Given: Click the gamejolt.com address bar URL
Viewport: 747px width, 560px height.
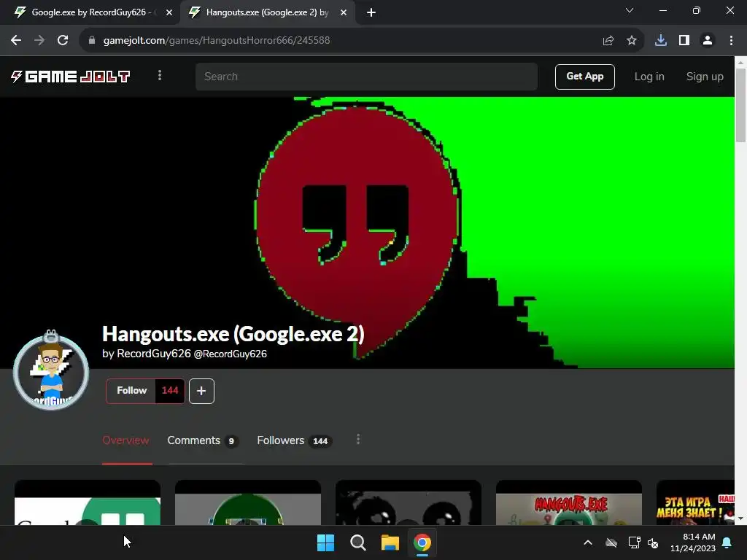Looking at the screenshot, I should click(216, 41).
